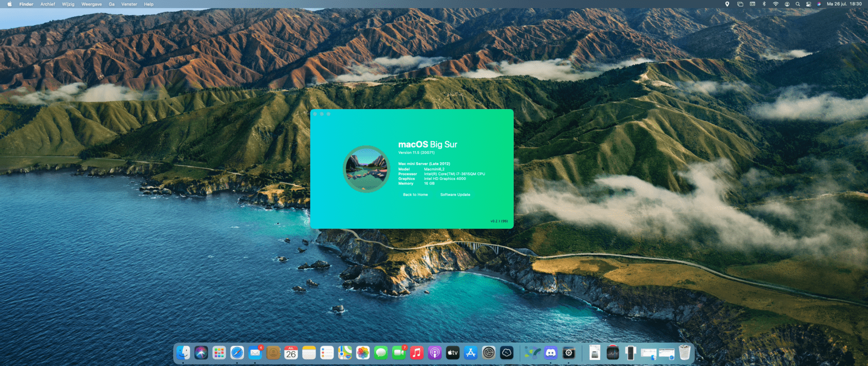
Task: Open Safari browser from the Dock
Action: pos(237,353)
